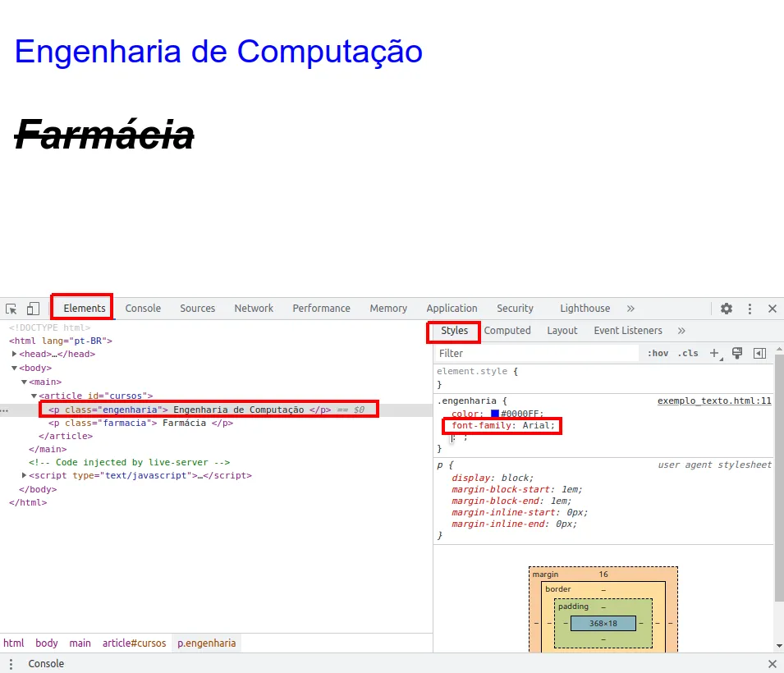Toggle the computed styles sidebar icon
784x673 pixels.
[759, 354]
